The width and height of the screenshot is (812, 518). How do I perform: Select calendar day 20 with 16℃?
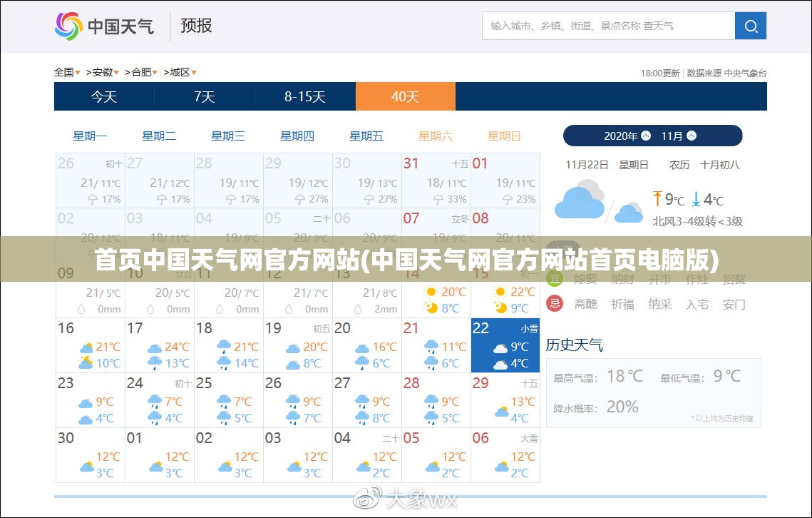point(367,345)
